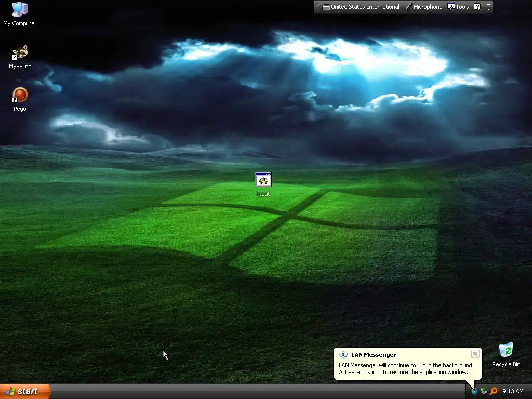Image resolution: width=532 pixels, height=399 pixels.
Task: Select the MyPal 68 browser shortcut
Action: point(20,57)
